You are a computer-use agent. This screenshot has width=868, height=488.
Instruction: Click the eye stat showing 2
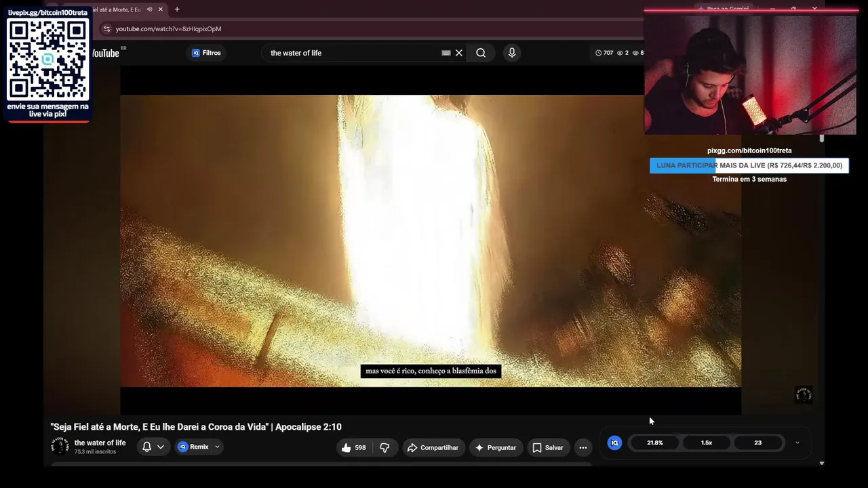pyautogui.click(x=623, y=53)
